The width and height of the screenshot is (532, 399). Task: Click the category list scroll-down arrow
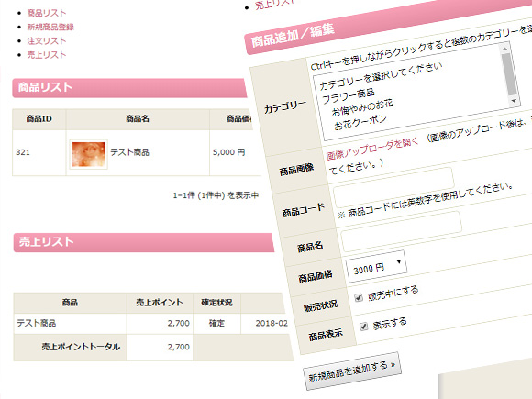coord(514,100)
